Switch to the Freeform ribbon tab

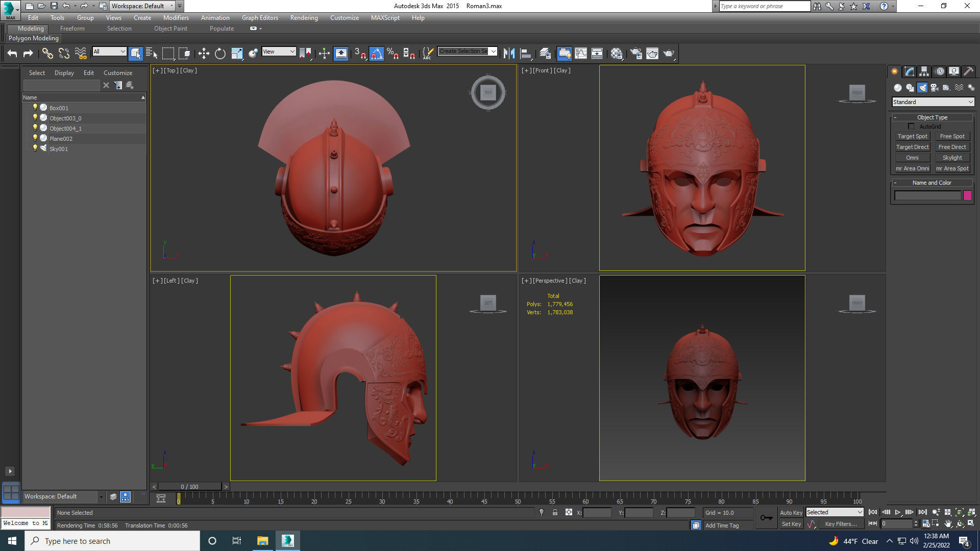click(x=72, y=29)
